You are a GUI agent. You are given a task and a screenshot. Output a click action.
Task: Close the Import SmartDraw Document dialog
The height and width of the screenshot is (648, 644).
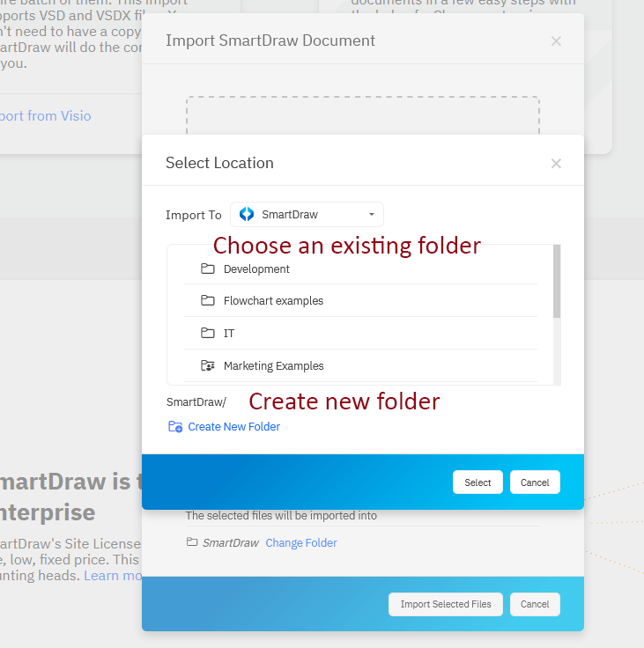556,40
